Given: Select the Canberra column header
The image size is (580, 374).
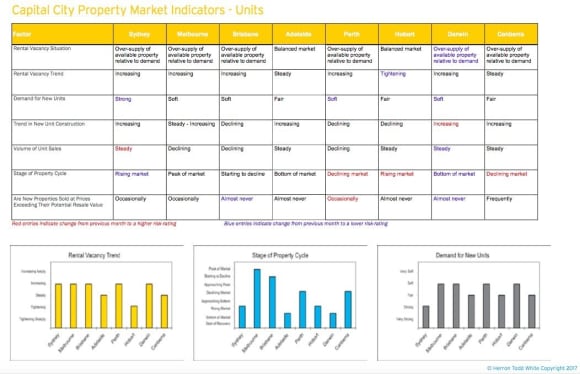Looking at the screenshot, I should [x=511, y=34].
